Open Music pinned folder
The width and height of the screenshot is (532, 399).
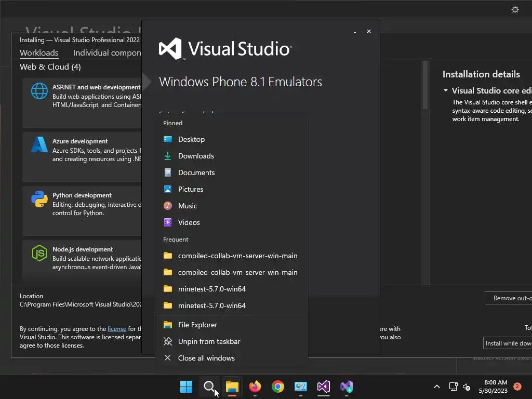click(x=232, y=206)
